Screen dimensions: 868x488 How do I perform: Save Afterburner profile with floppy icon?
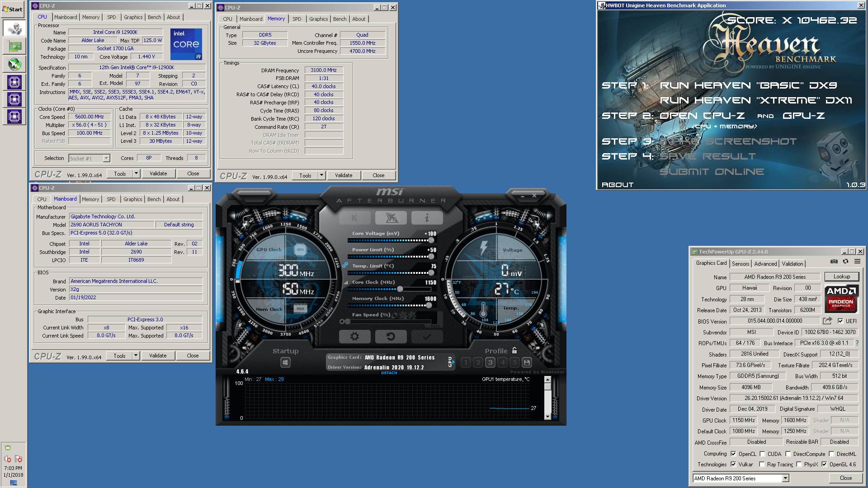(527, 362)
